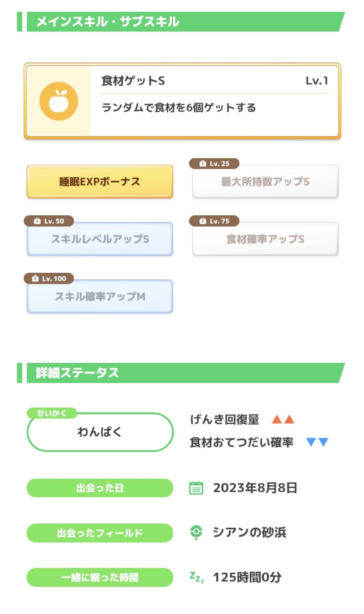Tap the lock icon on Lv. 25 badge
364x614 pixels.
tap(203, 164)
